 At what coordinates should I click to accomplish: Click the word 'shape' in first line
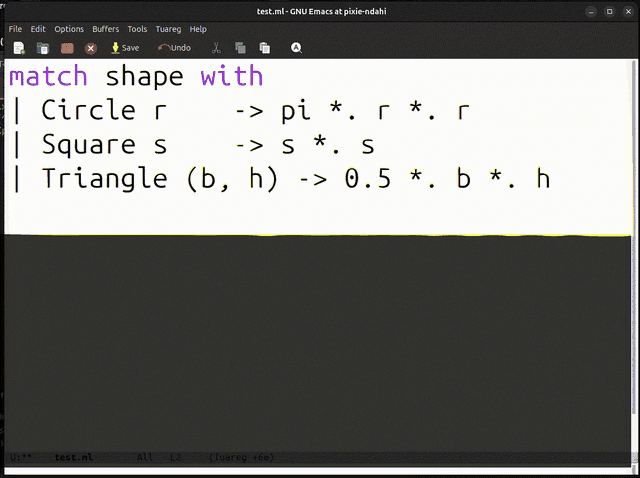click(144, 78)
